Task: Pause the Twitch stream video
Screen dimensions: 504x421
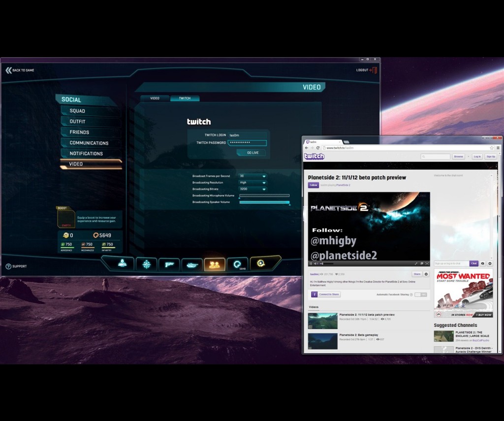Action: point(311,263)
